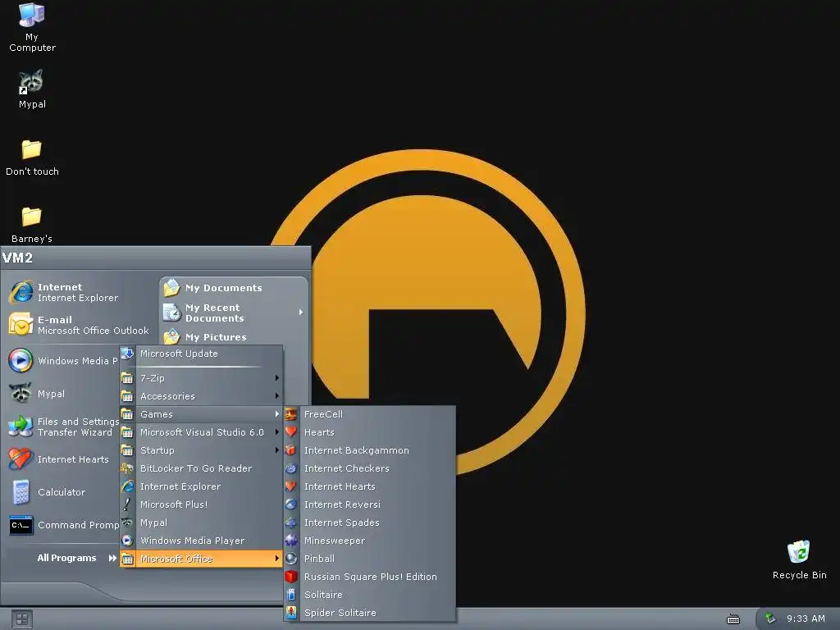
Task: Expand the Startup submenu arrow
Action: tap(277, 450)
